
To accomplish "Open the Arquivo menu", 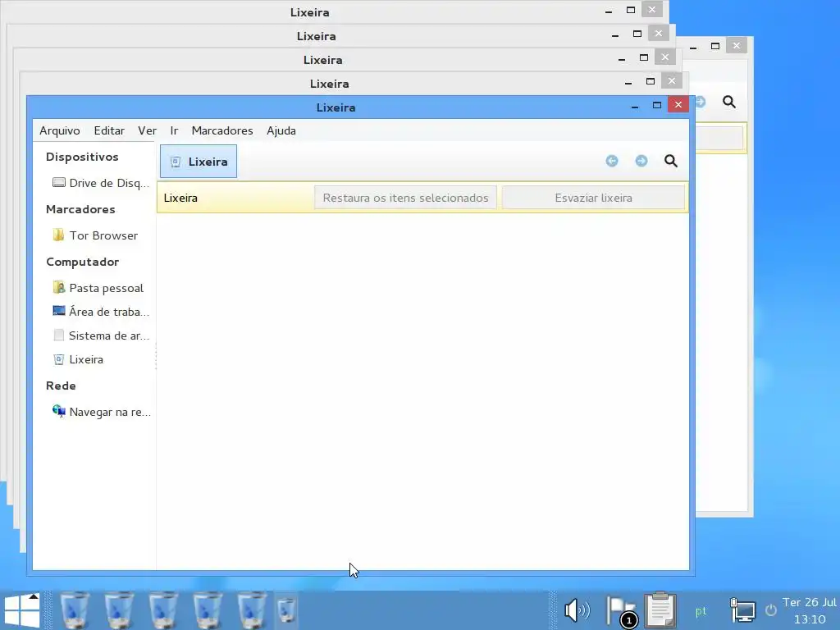I will (x=59, y=130).
